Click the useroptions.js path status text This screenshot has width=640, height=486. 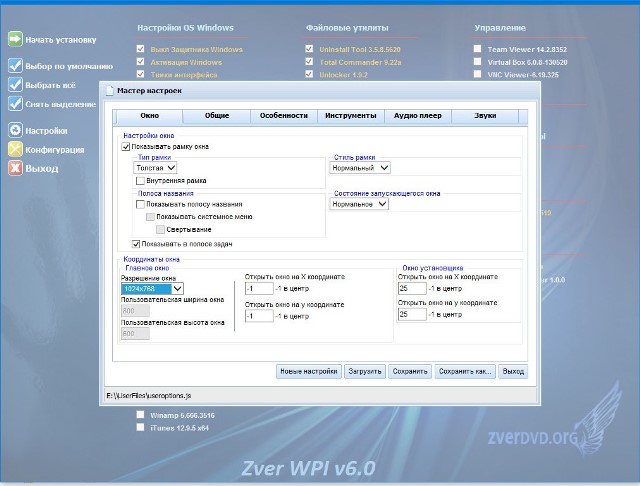coord(149,395)
